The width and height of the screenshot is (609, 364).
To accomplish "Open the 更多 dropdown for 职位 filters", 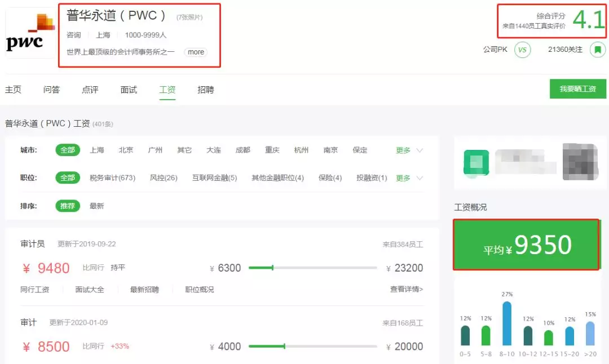I will (404, 178).
